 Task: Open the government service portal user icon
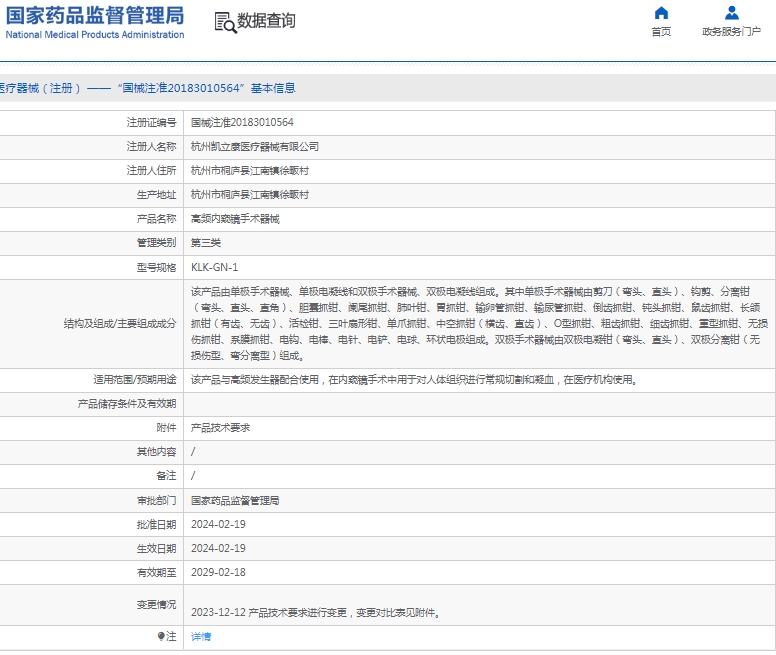[731, 13]
